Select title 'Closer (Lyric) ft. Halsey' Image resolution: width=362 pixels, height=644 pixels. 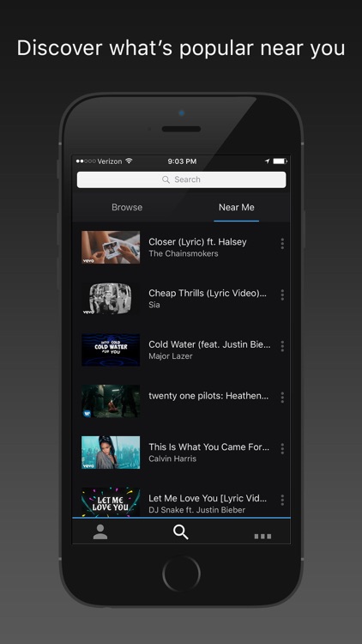[x=197, y=242]
